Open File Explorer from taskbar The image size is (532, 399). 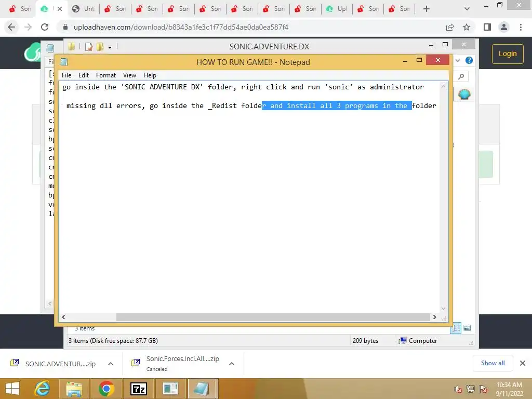point(74,389)
